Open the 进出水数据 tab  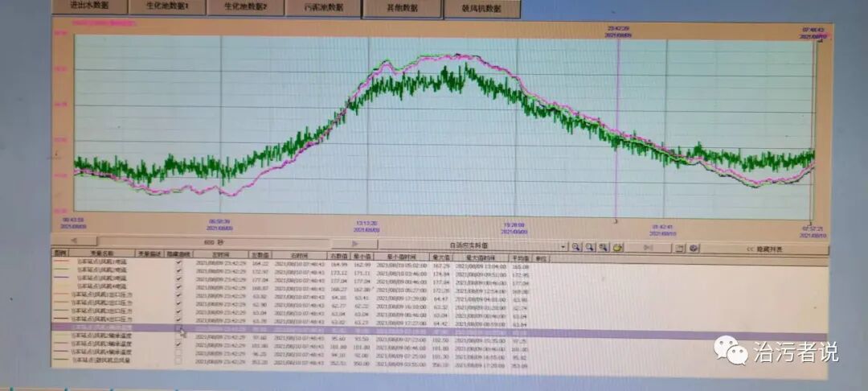(x=90, y=7)
